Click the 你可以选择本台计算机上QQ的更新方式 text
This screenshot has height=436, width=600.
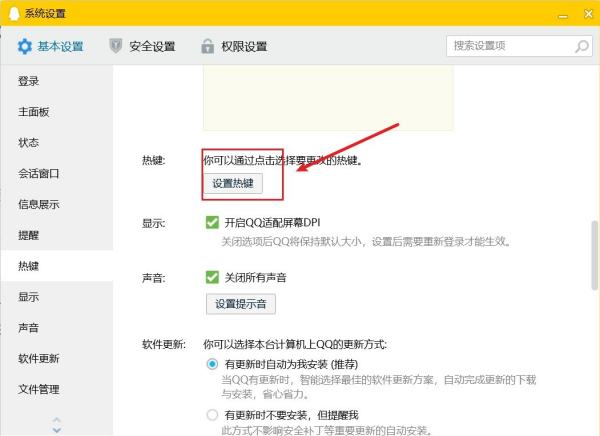click(295, 344)
